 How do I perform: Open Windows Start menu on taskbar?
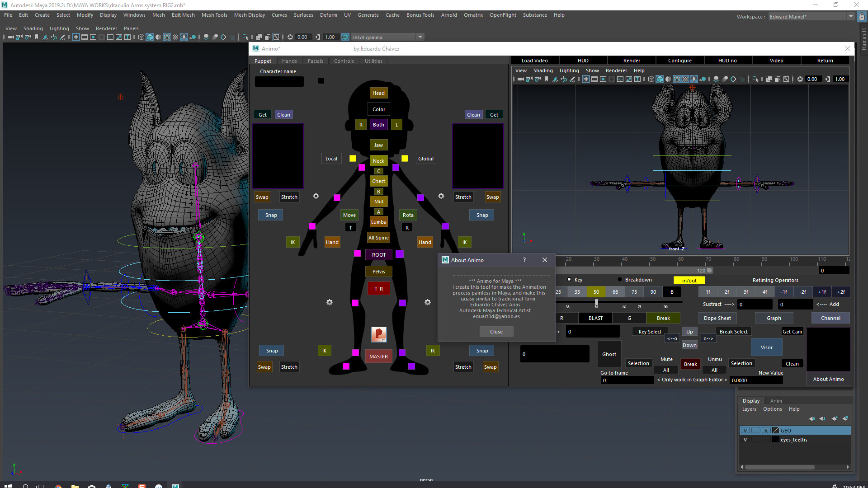point(8,486)
